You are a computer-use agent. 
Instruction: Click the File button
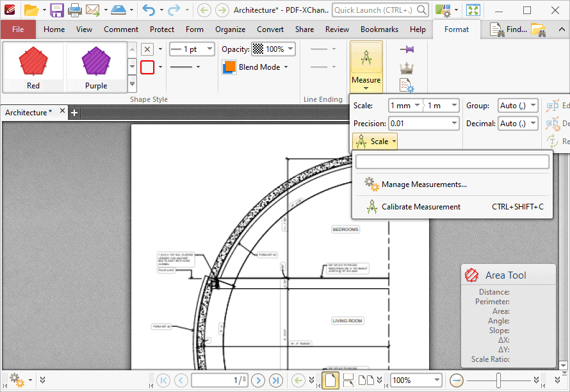18,29
